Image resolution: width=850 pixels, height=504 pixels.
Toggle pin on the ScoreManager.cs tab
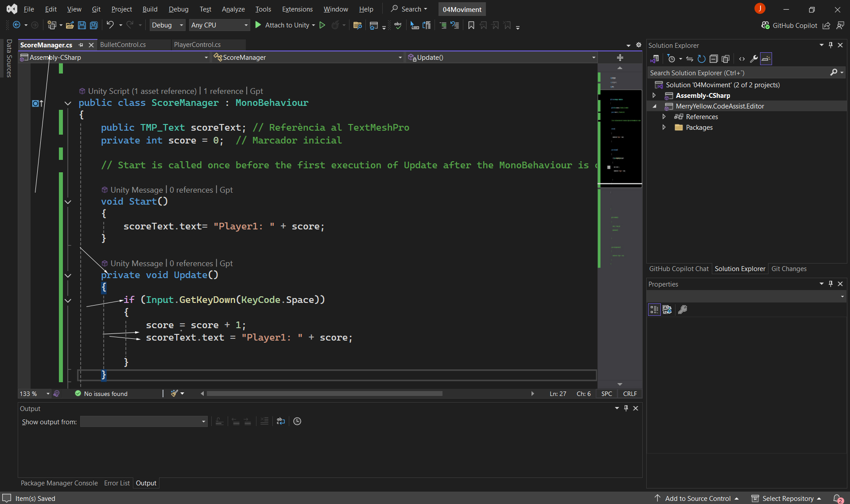(81, 45)
